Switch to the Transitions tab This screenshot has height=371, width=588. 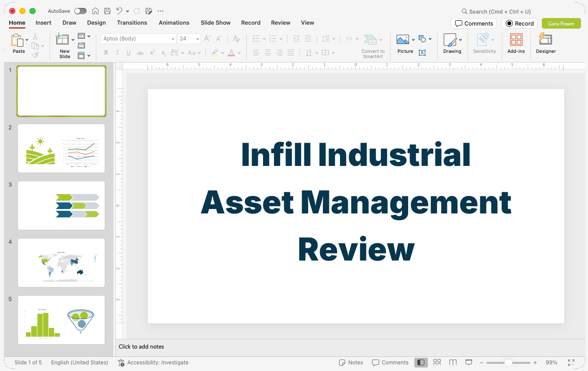click(132, 22)
